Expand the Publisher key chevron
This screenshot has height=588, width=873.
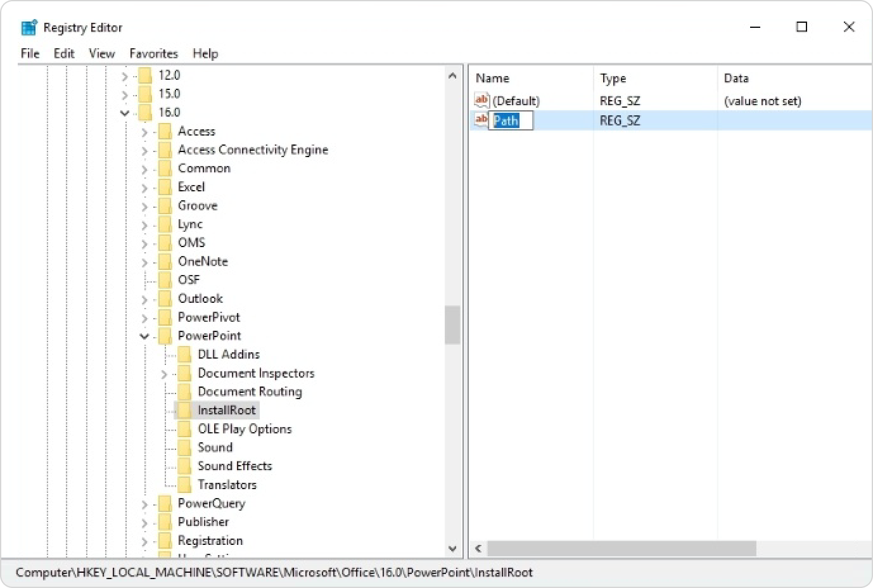click(144, 523)
